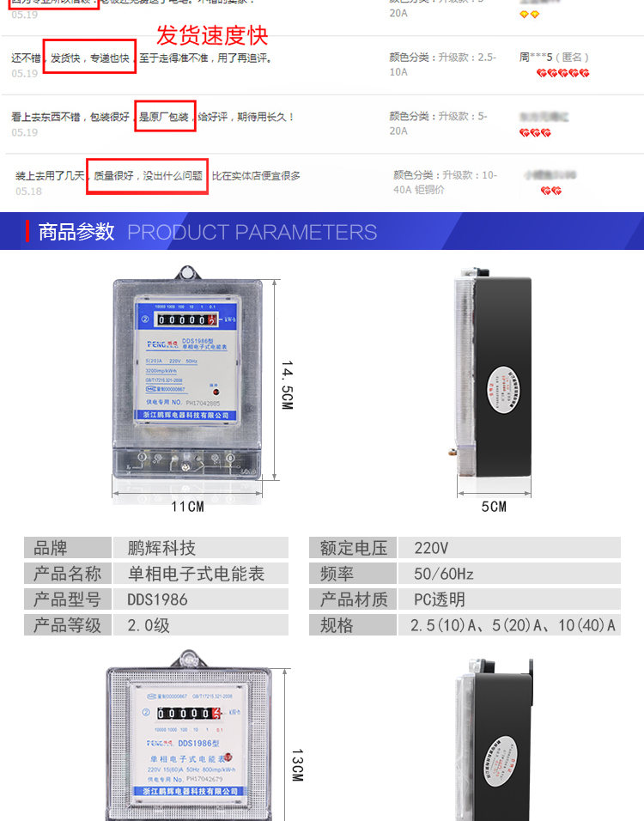The width and height of the screenshot is (644, 821).
Task: Click the three red hearts rating icon
Action: (535, 132)
